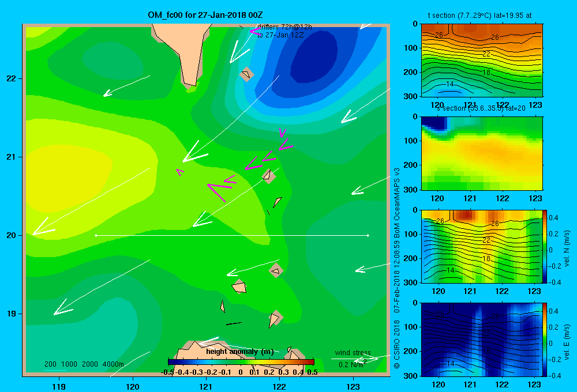Click the vel. E color scale bar
This screenshot has width=577, height=392.
[x=545, y=340]
